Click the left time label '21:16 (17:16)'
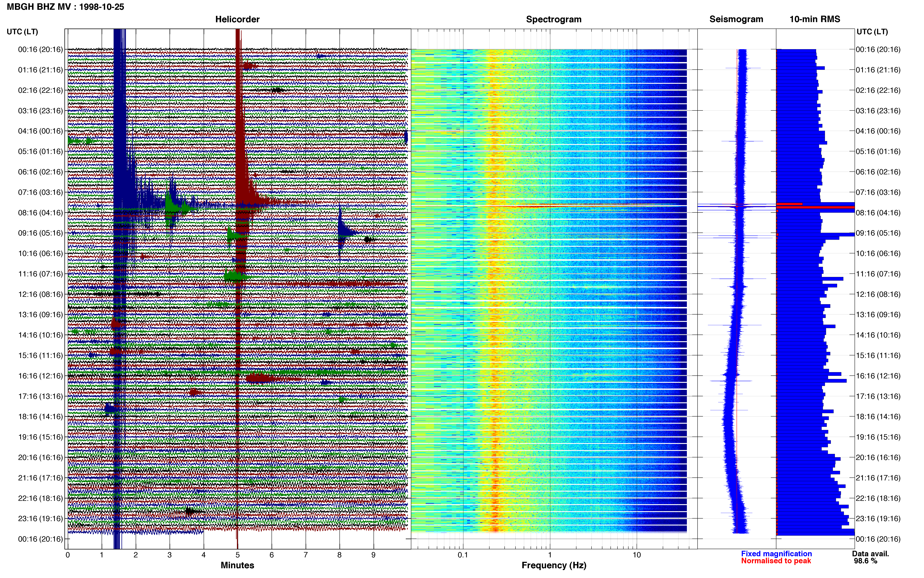924x578 pixels. click(40, 478)
